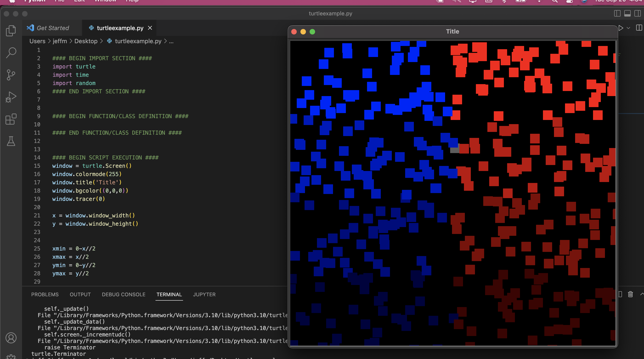Open the Run and Debug view
This screenshot has width=644, height=359.
(11, 97)
